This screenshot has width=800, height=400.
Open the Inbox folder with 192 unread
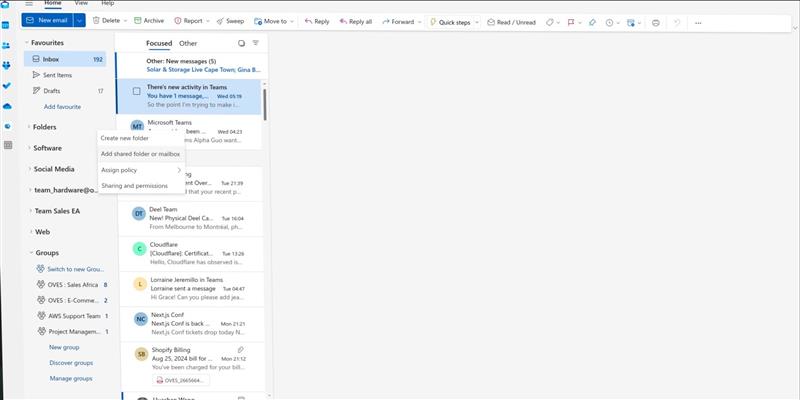coord(65,59)
